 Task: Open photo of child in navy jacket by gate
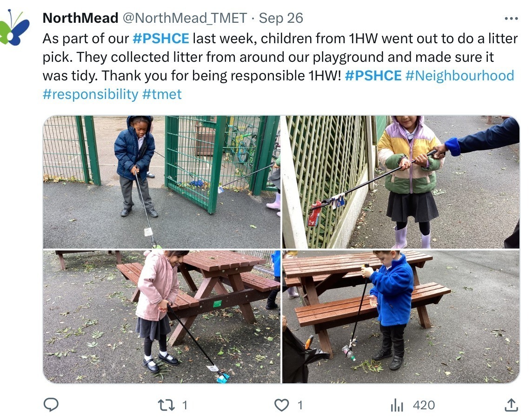click(161, 182)
